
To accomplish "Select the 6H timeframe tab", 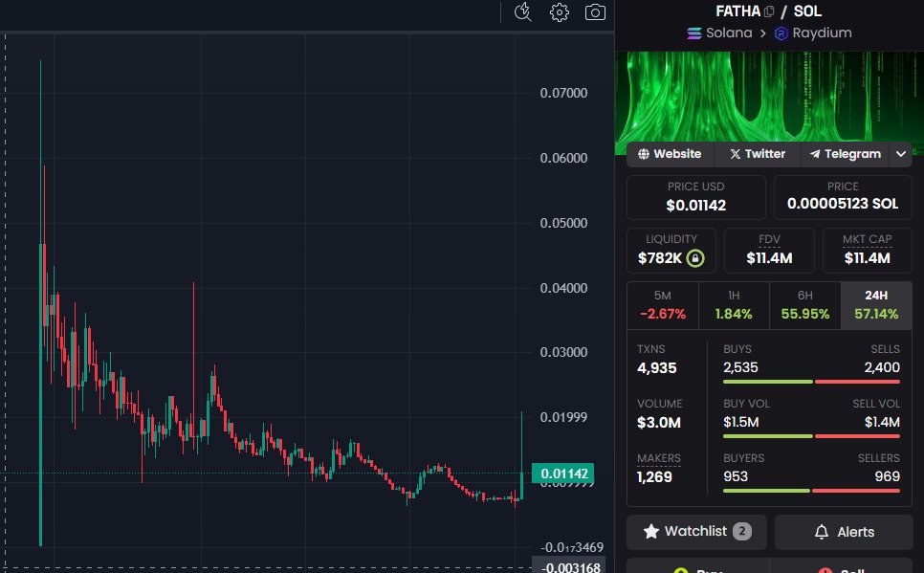I will pyautogui.click(x=805, y=305).
